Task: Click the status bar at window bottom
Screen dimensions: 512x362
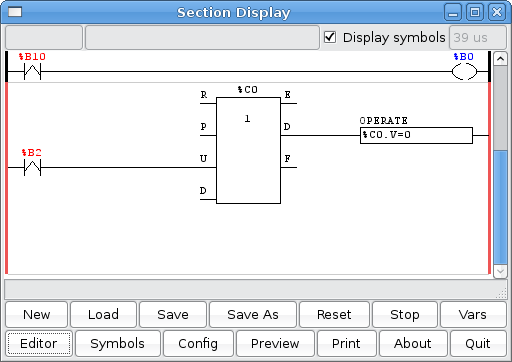Action: point(255,289)
